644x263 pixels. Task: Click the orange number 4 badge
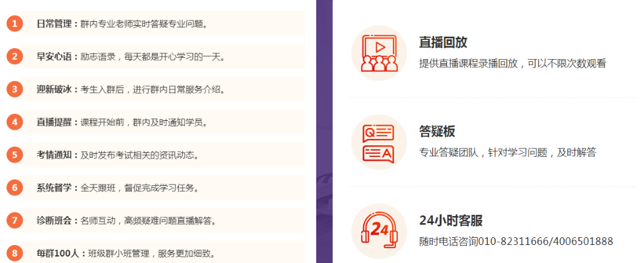(14, 122)
